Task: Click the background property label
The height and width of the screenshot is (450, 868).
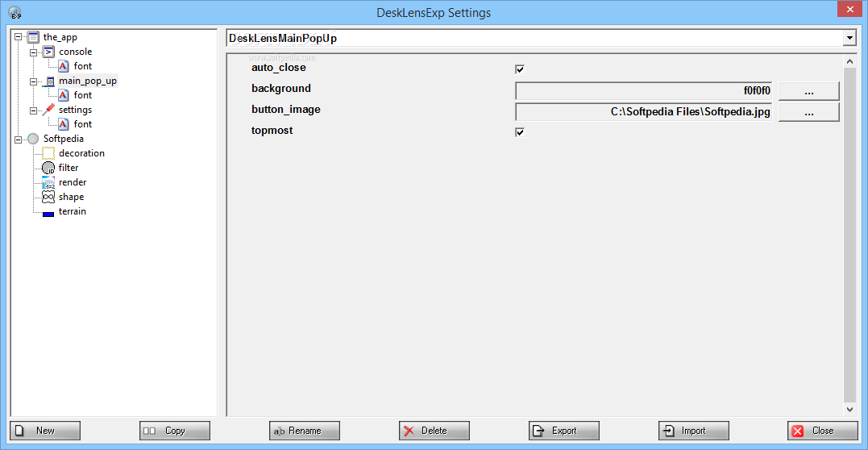Action: (x=281, y=88)
